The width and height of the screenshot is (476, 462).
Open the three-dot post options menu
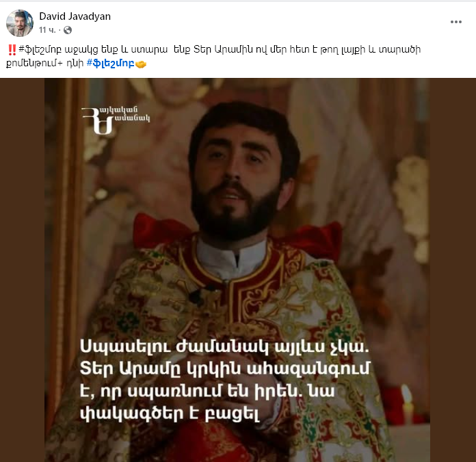point(456,22)
